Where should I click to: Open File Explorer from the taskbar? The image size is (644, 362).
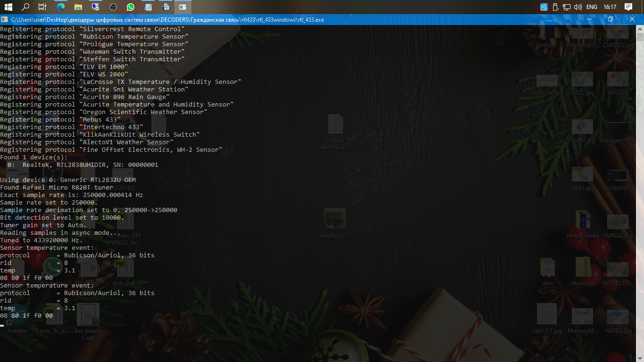tap(78, 7)
